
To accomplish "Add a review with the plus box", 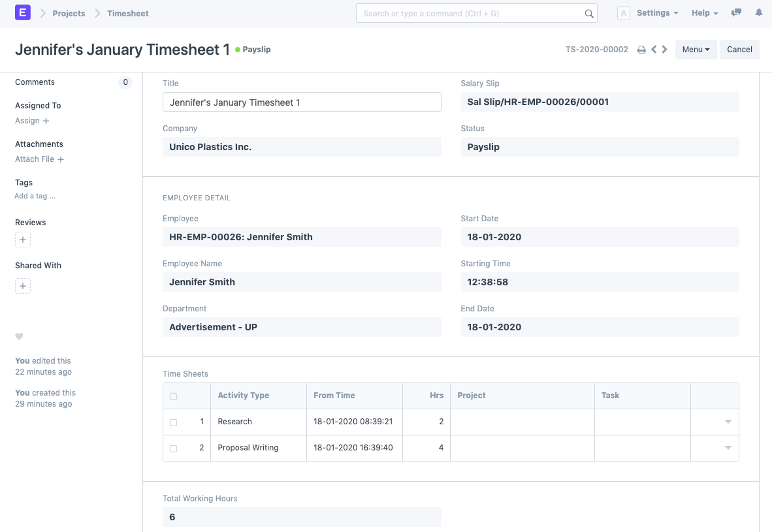I will click(23, 240).
